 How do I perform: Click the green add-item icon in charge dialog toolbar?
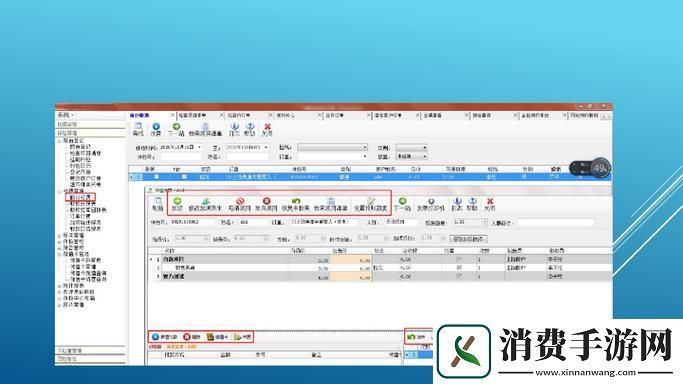[177, 201]
